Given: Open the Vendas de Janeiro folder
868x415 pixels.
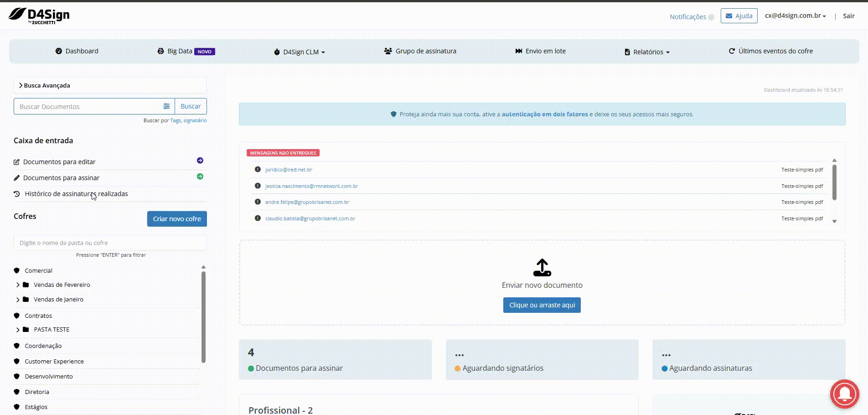Looking at the screenshot, I should tap(58, 300).
